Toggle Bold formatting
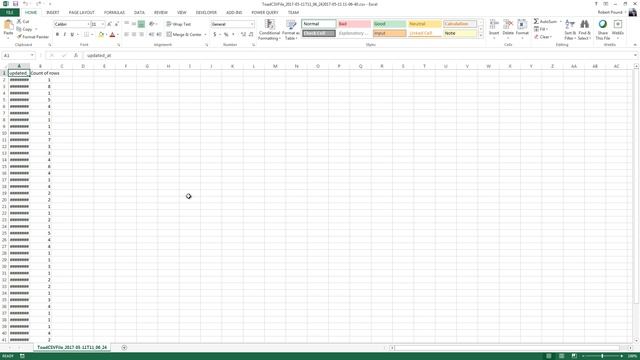The height and width of the screenshot is (360, 640). click(57, 35)
